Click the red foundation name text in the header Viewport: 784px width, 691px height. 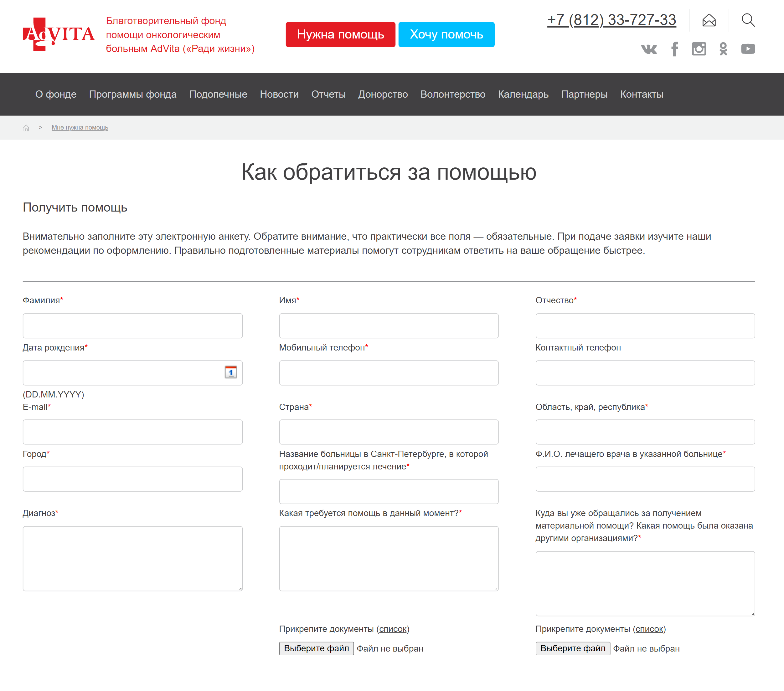(180, 35)
